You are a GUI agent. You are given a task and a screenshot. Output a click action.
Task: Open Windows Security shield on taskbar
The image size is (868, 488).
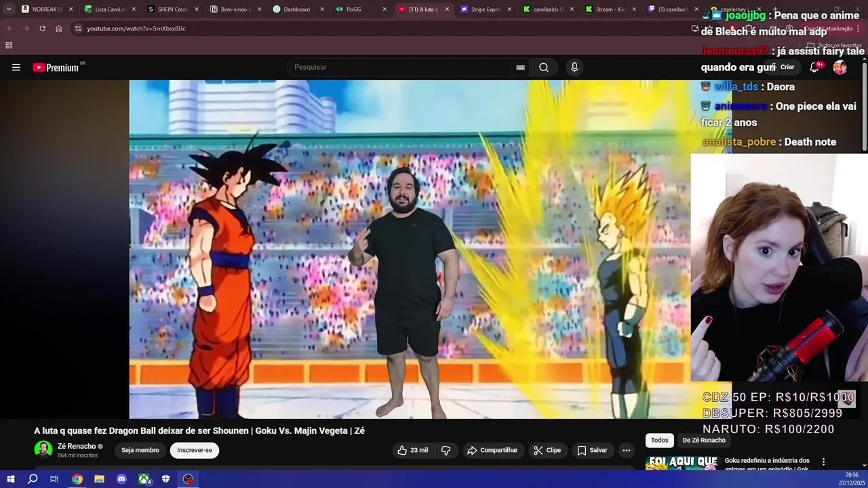point(166,479)
